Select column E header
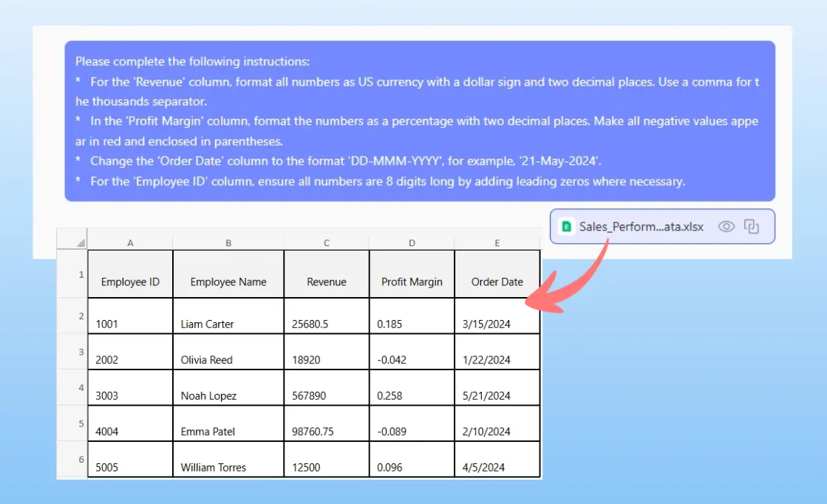The height and width of the screenshot is (504, 827). pyautogui.click(x=497, y=243)
